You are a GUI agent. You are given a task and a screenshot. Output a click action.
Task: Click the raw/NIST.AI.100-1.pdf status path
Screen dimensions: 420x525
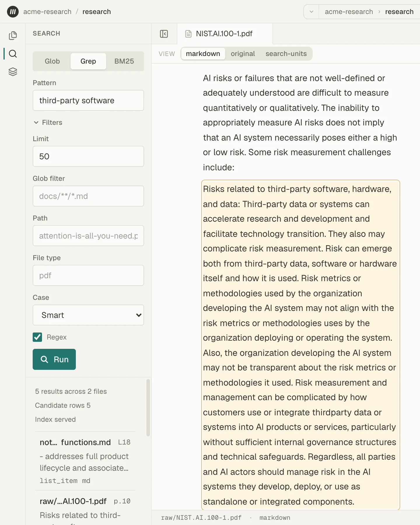[x=201, y=518]
